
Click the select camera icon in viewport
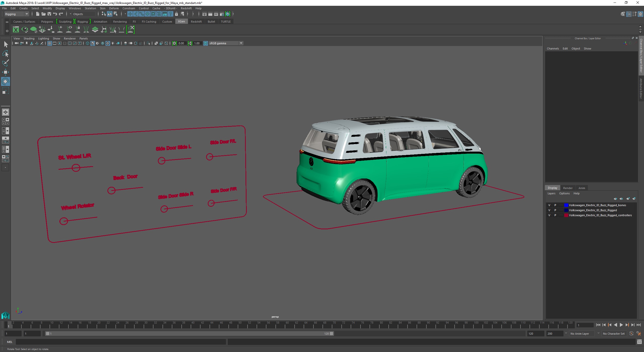pos(16,43)
